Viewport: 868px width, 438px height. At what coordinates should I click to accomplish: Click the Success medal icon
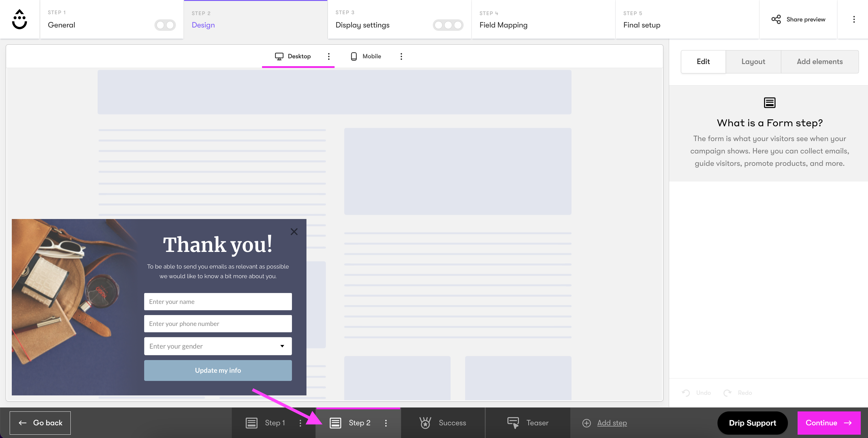point(425,423)
